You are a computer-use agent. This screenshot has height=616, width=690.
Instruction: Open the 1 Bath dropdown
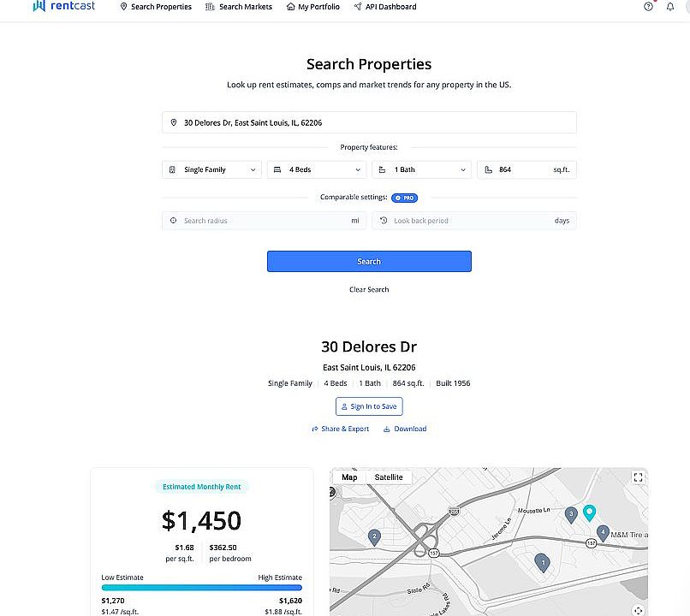(421, 169)
